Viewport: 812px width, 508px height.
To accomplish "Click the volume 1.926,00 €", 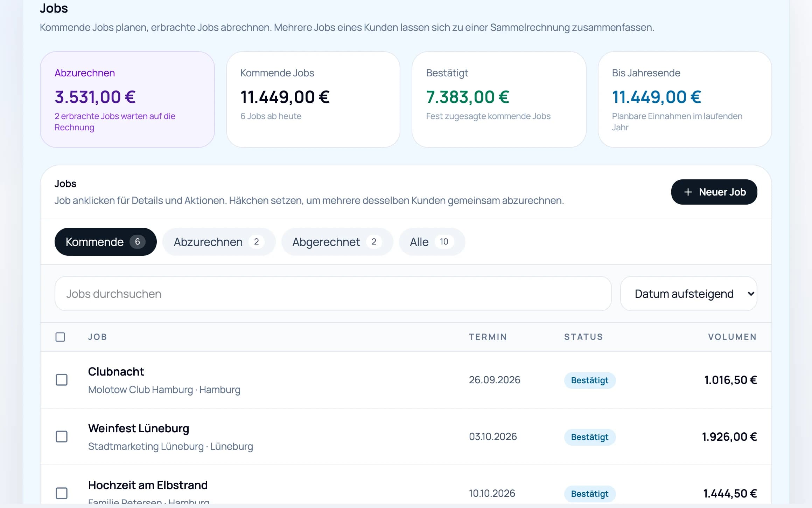I will [729, 437].
